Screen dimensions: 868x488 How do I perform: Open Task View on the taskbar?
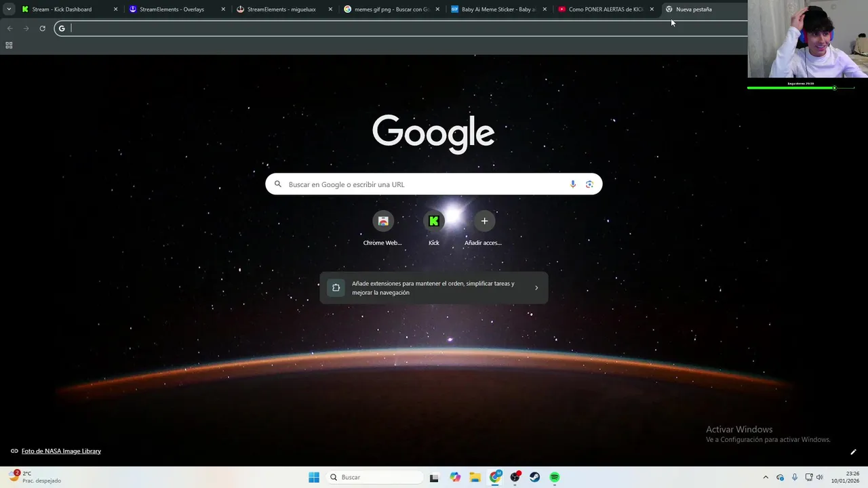point(434,477)
